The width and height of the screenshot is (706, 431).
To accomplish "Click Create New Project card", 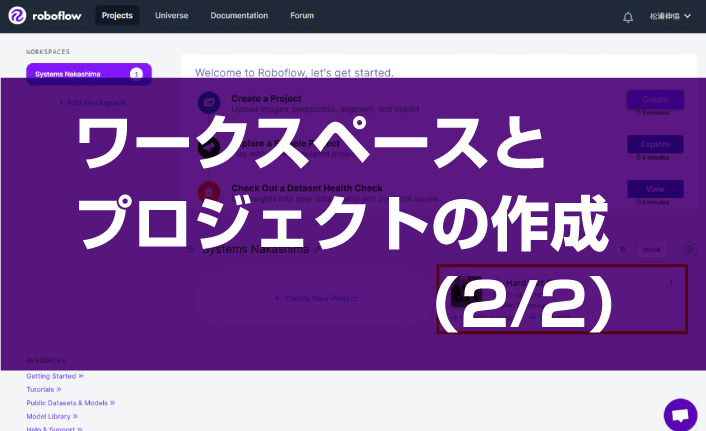I will point(315,298).
